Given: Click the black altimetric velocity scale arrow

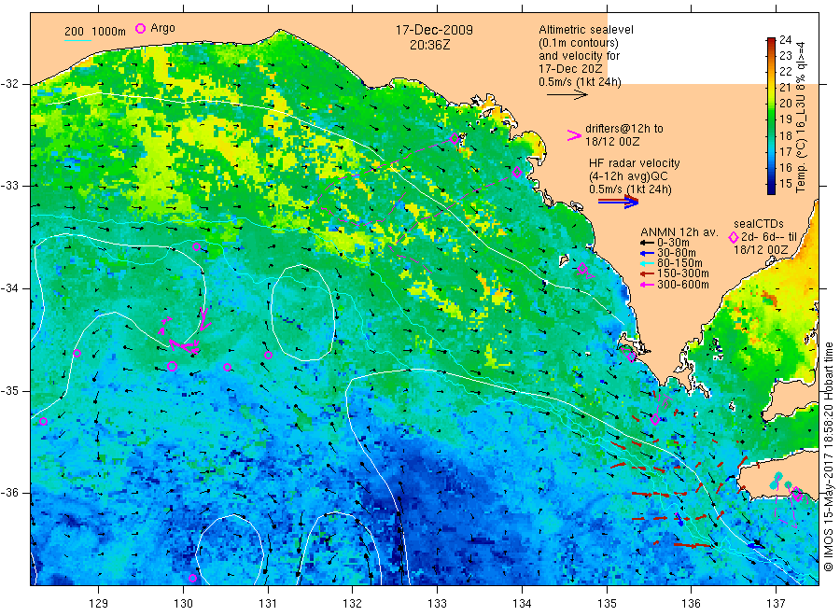Looking at the screenshot, I should 567,95.
